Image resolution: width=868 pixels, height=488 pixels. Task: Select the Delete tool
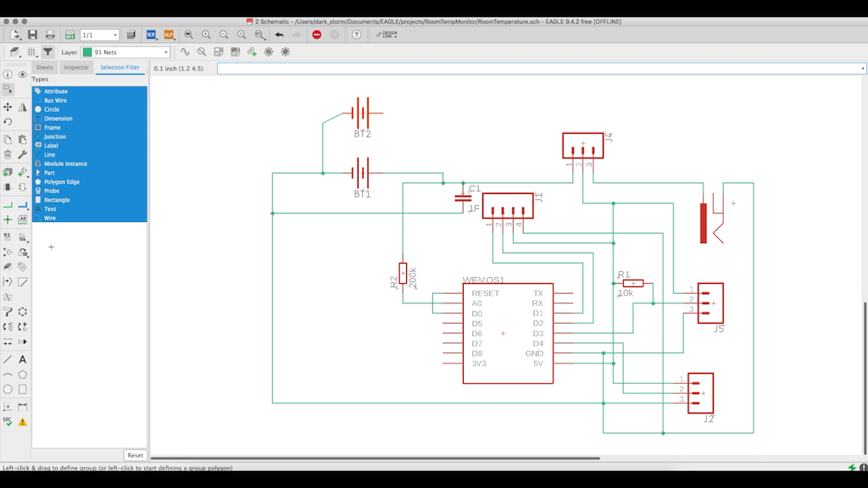(x=8, y=156)
